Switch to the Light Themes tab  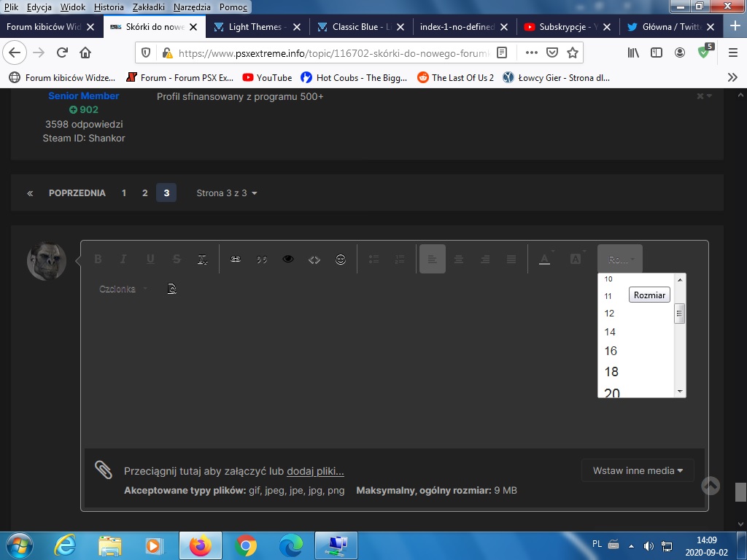click(255, 27)
